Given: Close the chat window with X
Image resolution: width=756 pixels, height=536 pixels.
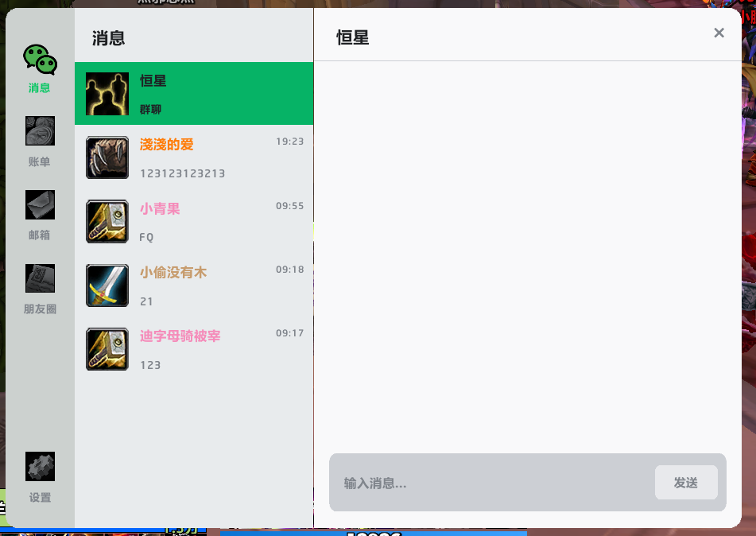Looking at the screenshot, I should [x=719, y=33].
